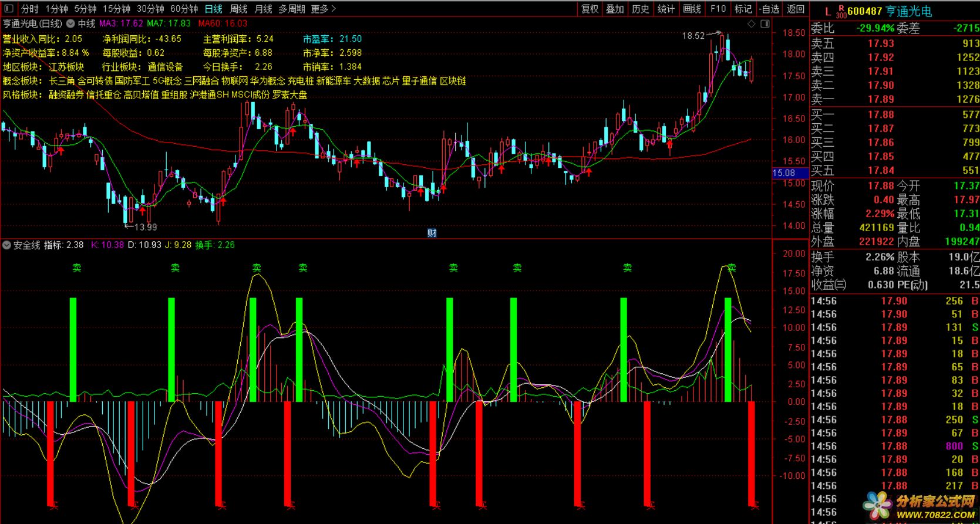Expand the 亨通光电 indicator dropdown arrow
Viewport: 980px width, 524px height.
click(70, 23)
